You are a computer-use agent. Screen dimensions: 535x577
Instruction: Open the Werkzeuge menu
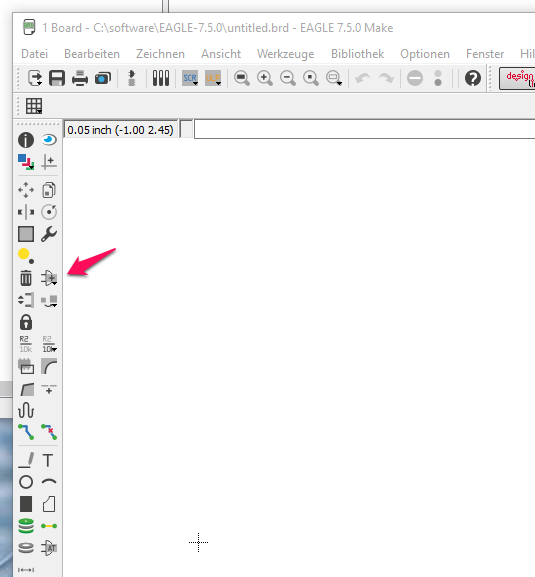[286, 54]
